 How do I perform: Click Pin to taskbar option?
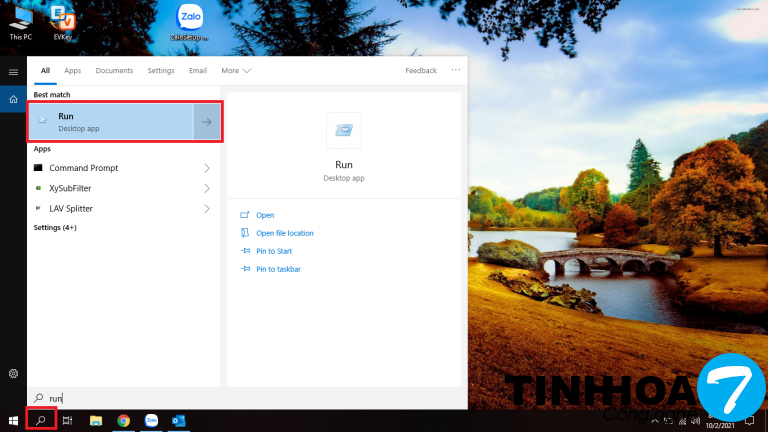coord(278,269)
